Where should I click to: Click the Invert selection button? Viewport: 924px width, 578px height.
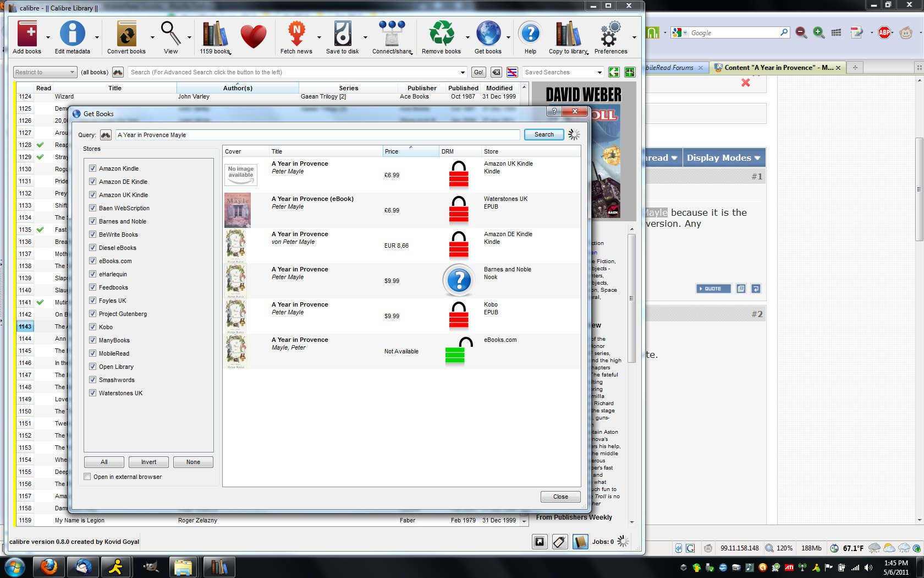click(x=148, y=462)
